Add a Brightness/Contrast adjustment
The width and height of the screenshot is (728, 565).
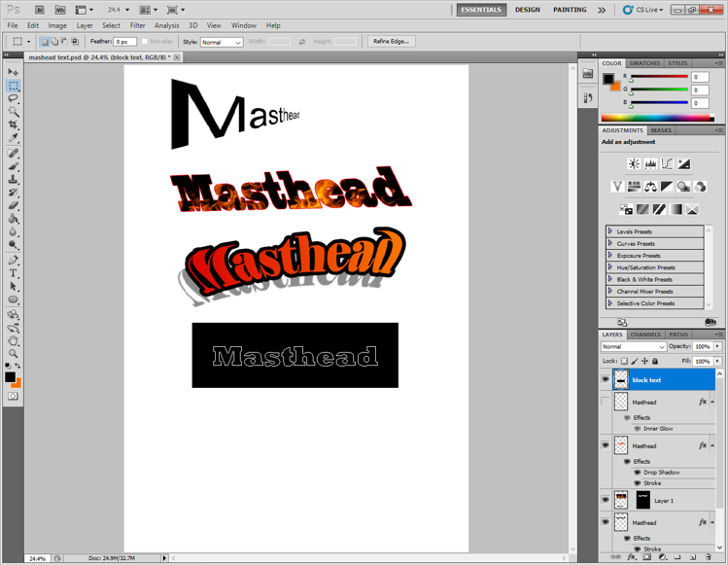(634, 163)
